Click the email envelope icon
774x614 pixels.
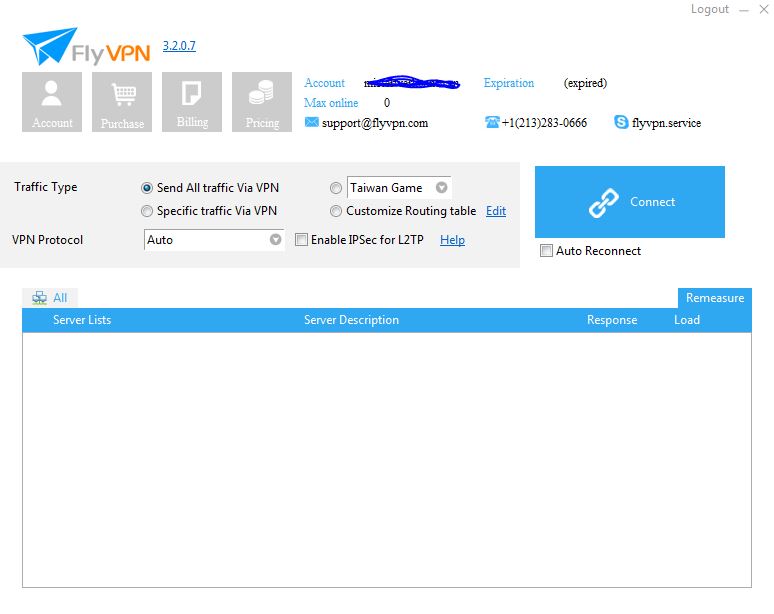point(311,122)
